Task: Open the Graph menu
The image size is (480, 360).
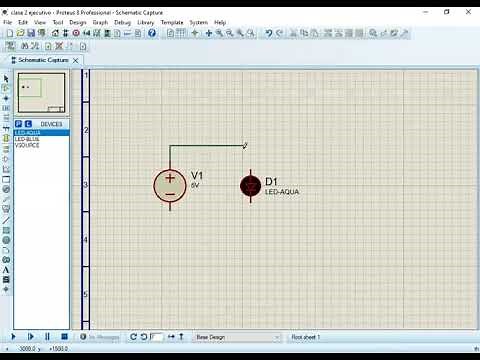Action: [x=100, y=22]
